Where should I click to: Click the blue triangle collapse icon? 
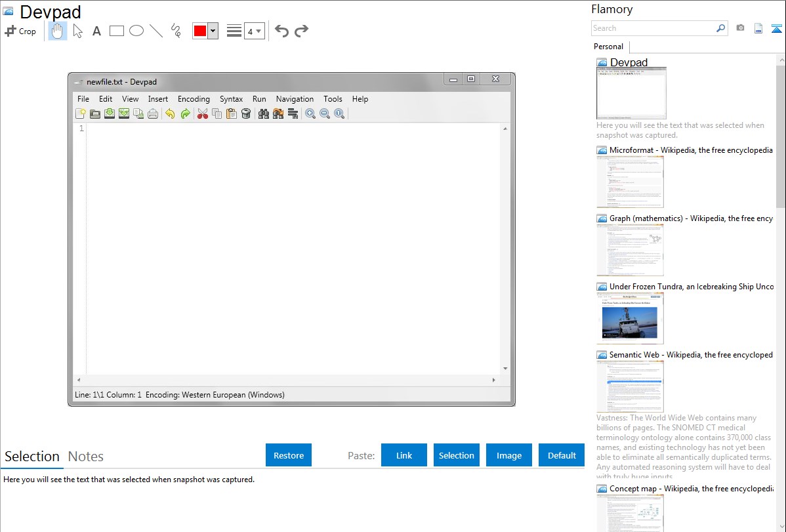(x=776, y=28)
